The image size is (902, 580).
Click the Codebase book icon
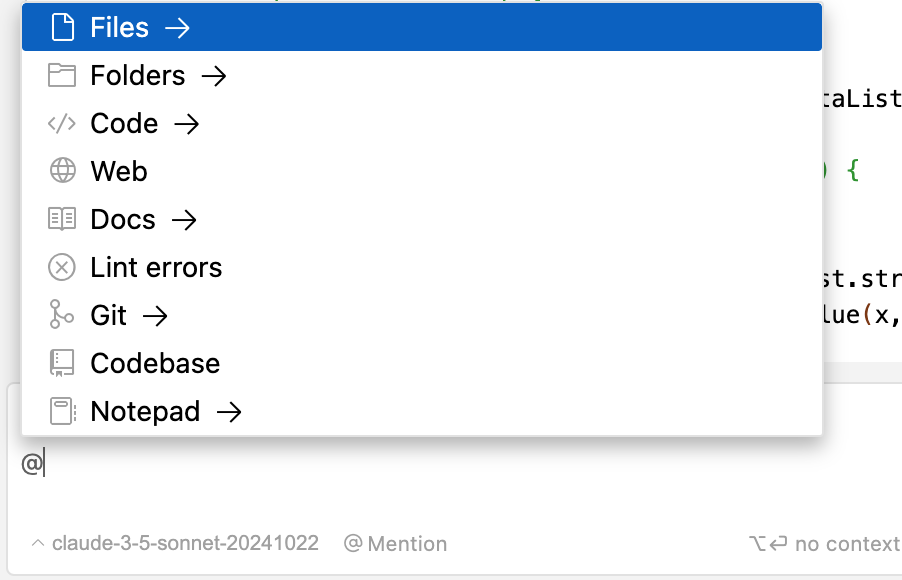[x=62, y=363]
